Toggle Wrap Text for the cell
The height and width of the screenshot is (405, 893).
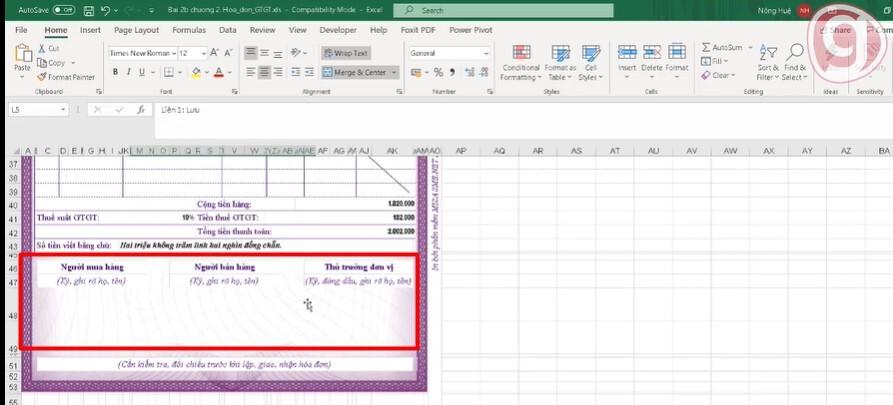(346, 53)
